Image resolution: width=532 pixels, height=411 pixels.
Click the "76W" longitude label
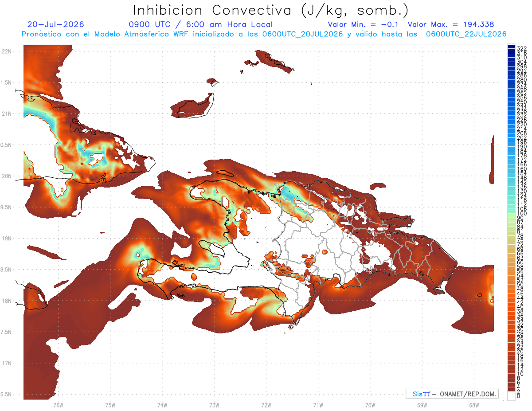(58, 405)
